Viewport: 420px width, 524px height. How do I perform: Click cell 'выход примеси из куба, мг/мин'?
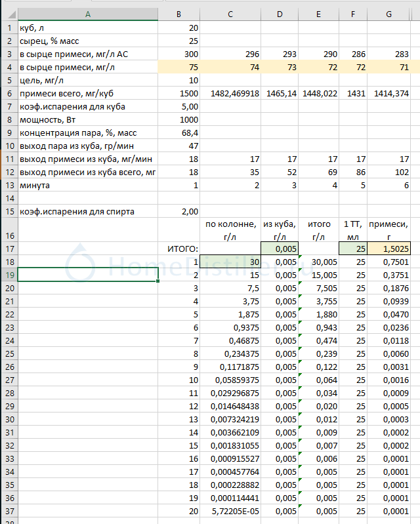click(x=88, y=159)
